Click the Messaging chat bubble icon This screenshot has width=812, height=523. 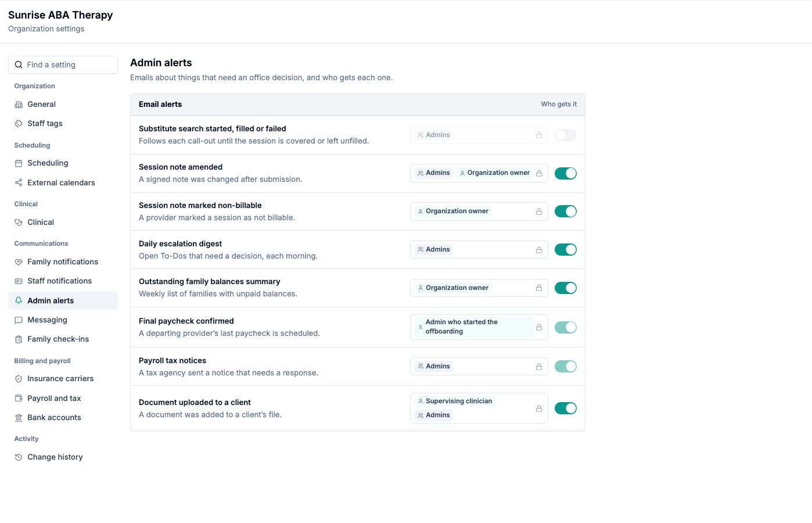tap(19, 320)
